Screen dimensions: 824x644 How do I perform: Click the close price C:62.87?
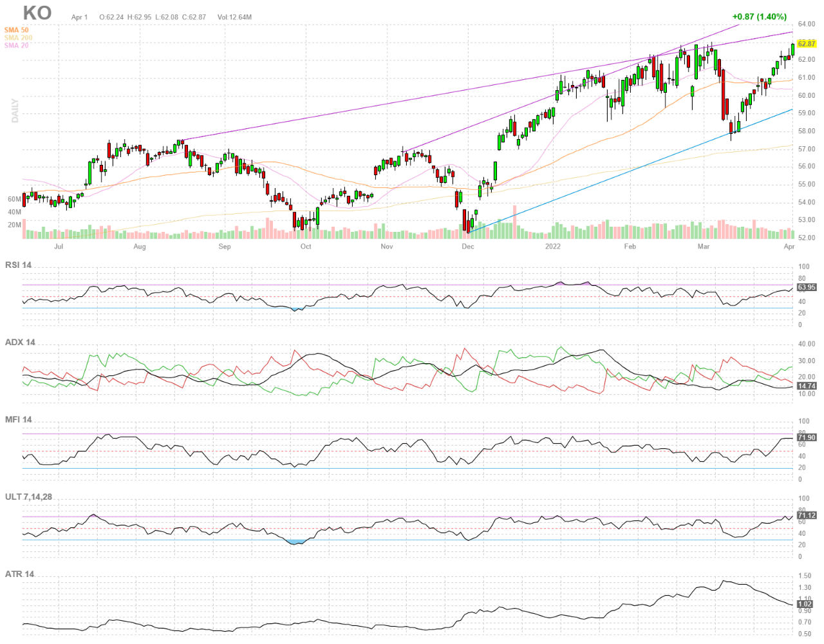coord(194,17)
